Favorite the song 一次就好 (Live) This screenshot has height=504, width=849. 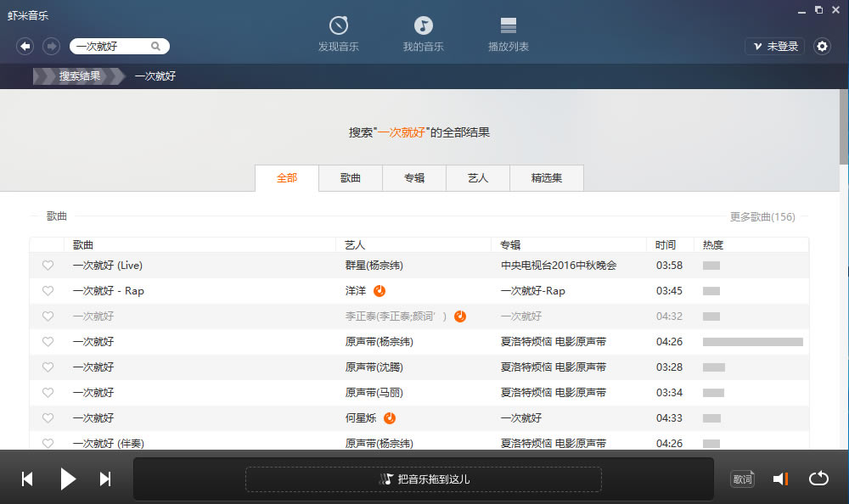[48, 266]
